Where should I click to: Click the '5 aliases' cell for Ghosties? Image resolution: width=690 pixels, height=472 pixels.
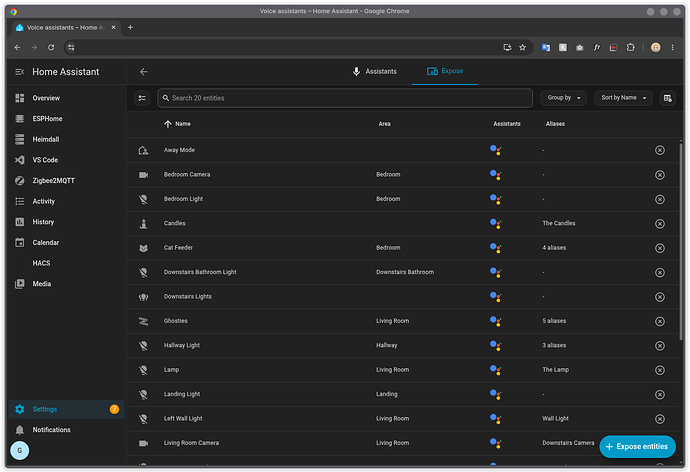click(554, 321)
